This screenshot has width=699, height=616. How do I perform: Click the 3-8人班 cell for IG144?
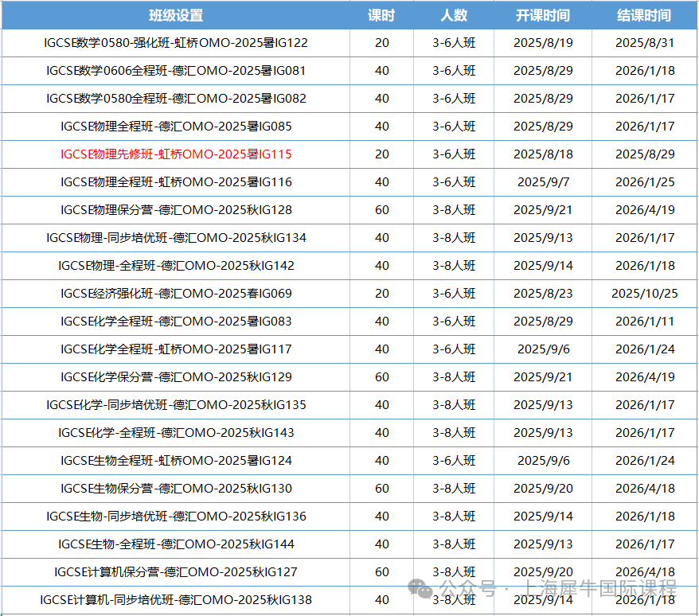454,544
